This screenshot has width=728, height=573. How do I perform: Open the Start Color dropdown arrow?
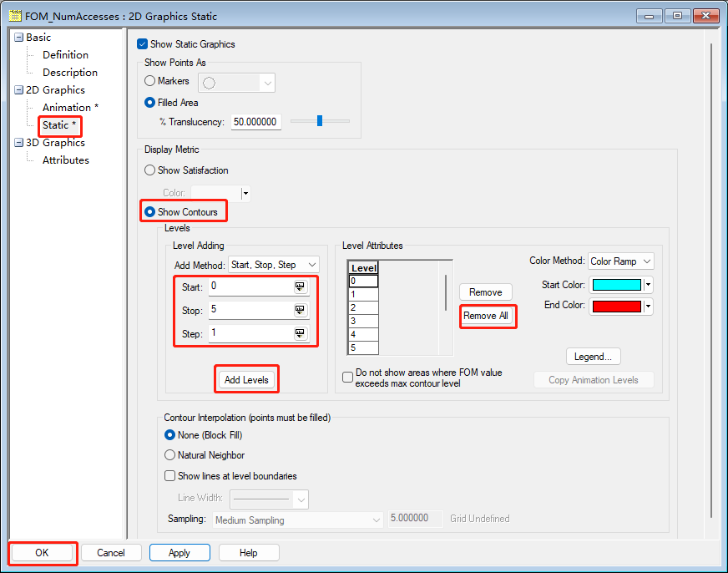point(649,285)
